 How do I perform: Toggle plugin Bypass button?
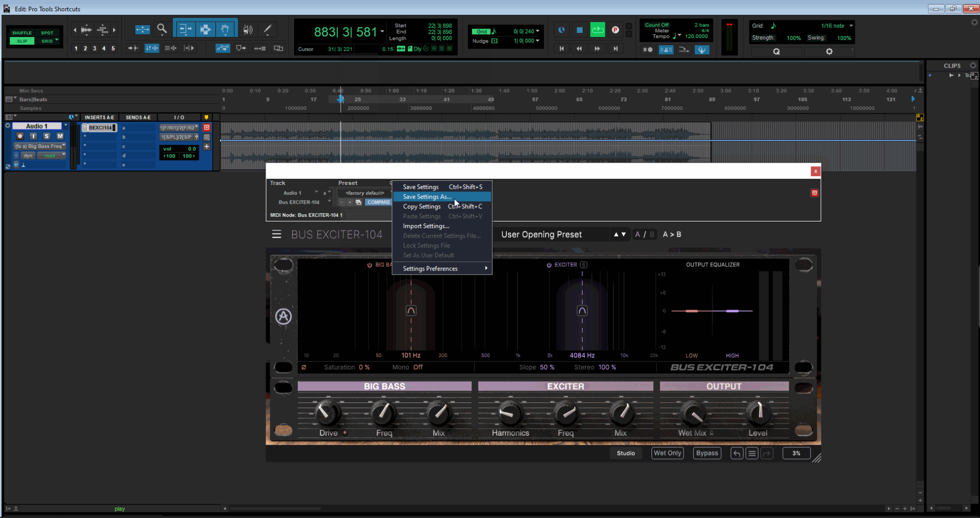(x=707, y=453)
